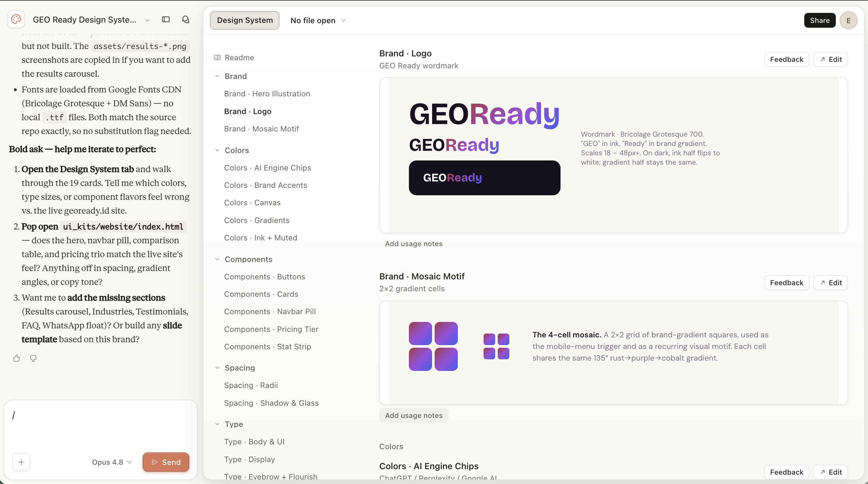The width and height of the screenshot is (868, 484).
Task: Click Feedback for Brand · Mosaic Motif card
Action: [787, 283]
